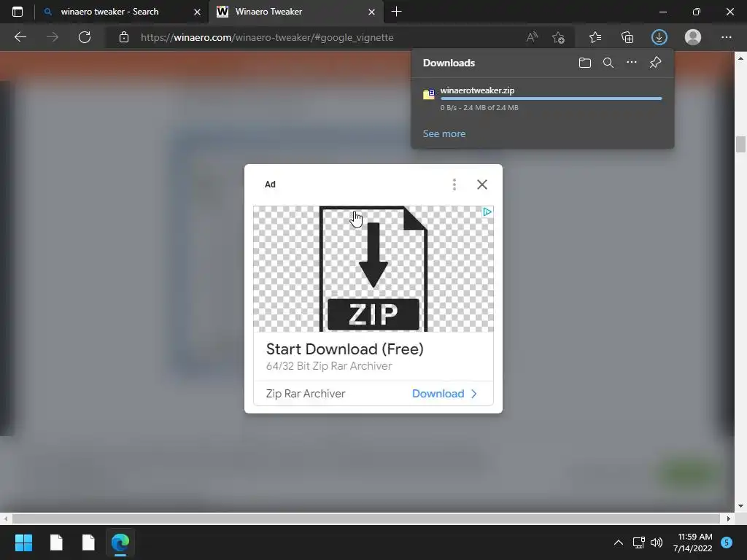
Task: Open more options in Downloads panel
Action: click(x=632, y=63)
